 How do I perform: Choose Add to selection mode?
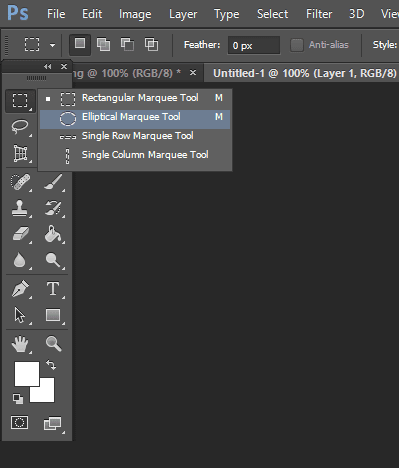coord(103,44)
